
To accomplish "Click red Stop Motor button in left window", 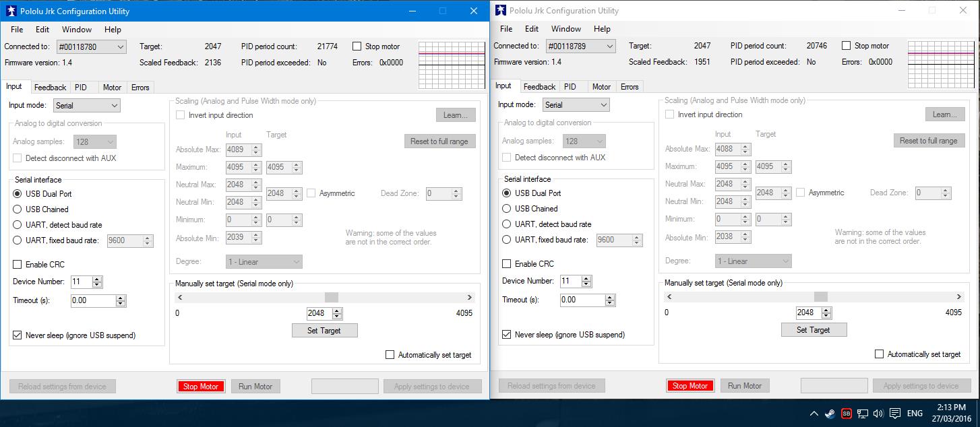I will 201,387.
